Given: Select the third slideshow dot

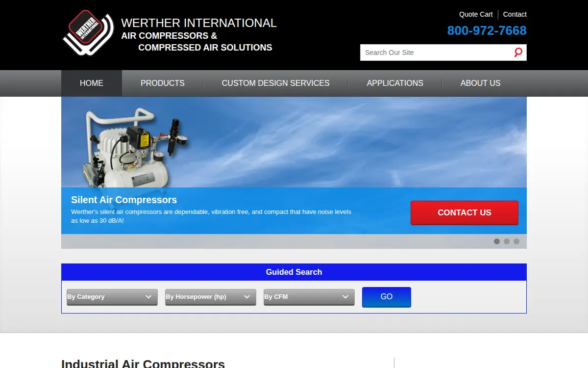Looking at the screenshot, I should click(516, 241).
